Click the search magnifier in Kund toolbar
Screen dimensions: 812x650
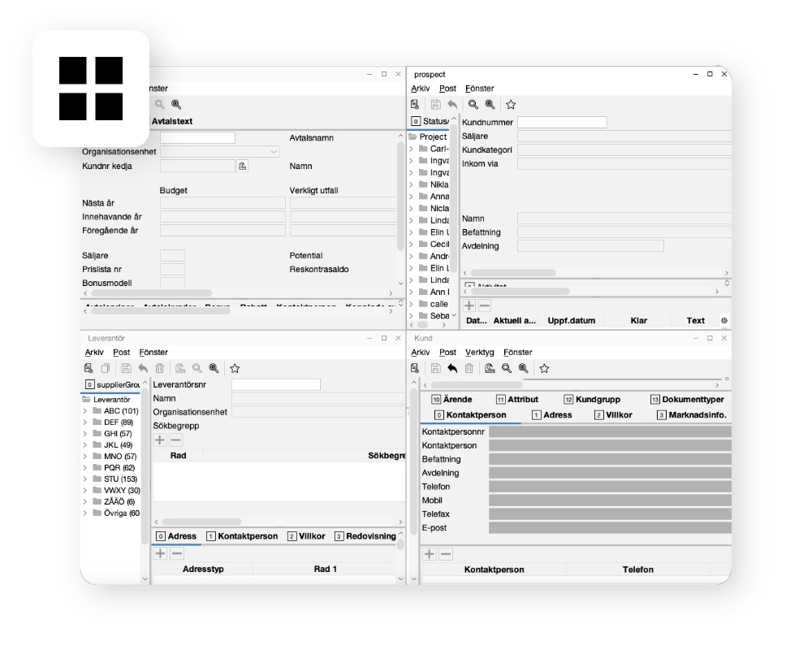click(x=507, y=369)
